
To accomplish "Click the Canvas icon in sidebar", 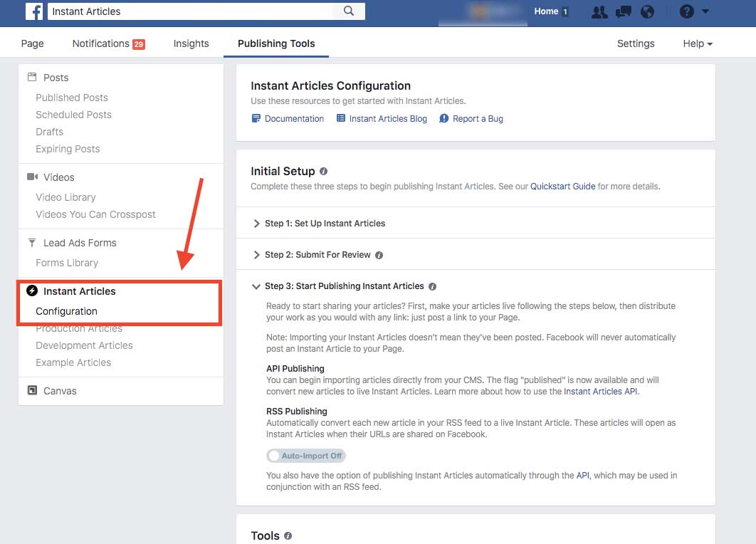I will pos(32,390).
